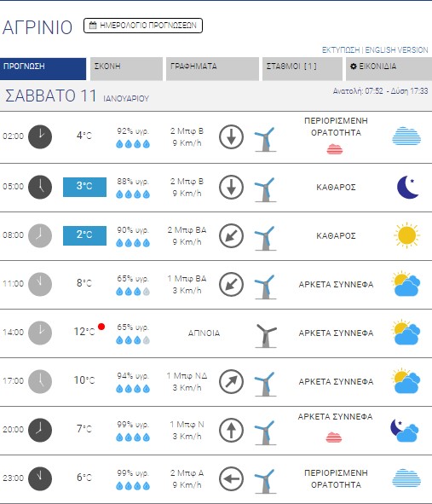Open the ΓΡΑΦΗΜΑΤΑ tab
Screen dimensions: 432x504
point(212,69)
